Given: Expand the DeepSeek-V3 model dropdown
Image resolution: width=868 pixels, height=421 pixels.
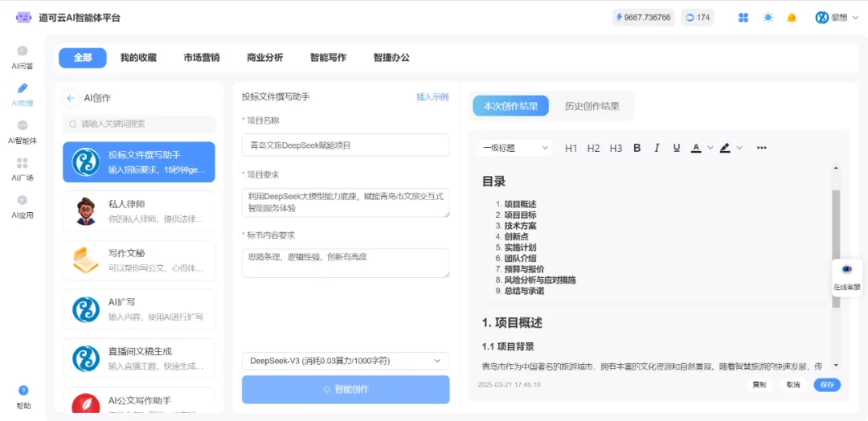Looking at the screenshot, I should [x=346, y=362].
